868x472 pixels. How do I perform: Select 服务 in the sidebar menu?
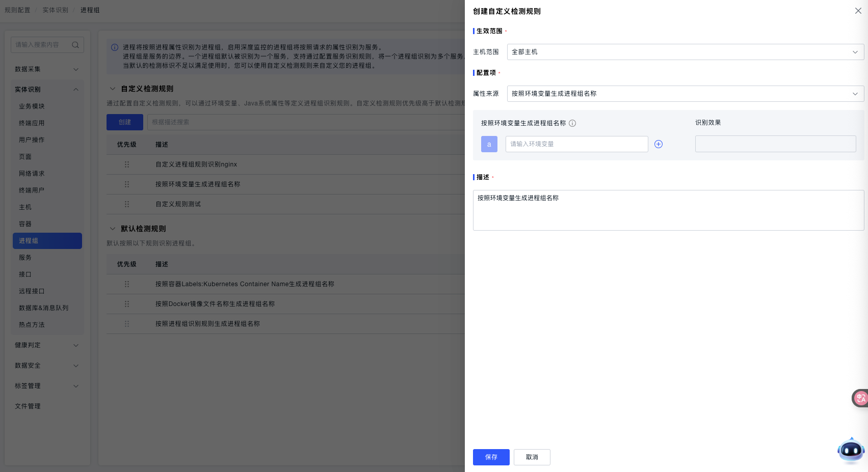click(x=25, y=258)
